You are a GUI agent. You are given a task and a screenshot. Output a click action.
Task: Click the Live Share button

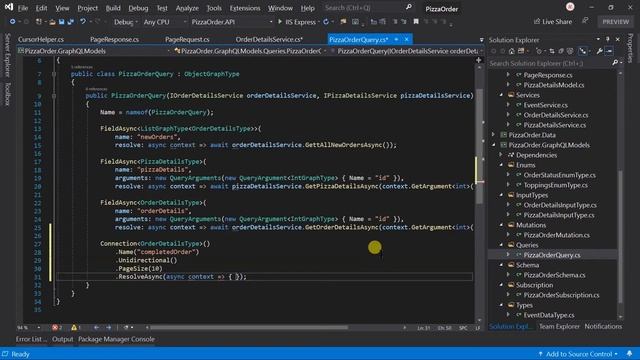point(553,21)
